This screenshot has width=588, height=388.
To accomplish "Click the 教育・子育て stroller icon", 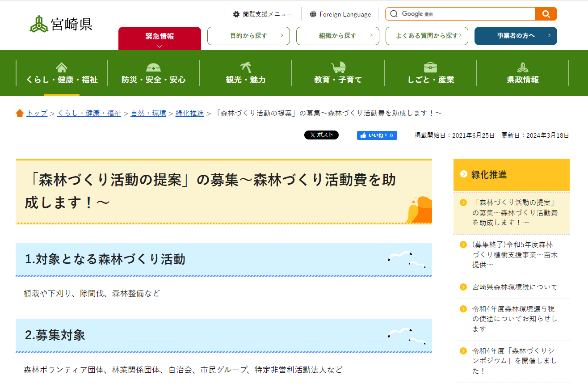I will tap(337, 67).
